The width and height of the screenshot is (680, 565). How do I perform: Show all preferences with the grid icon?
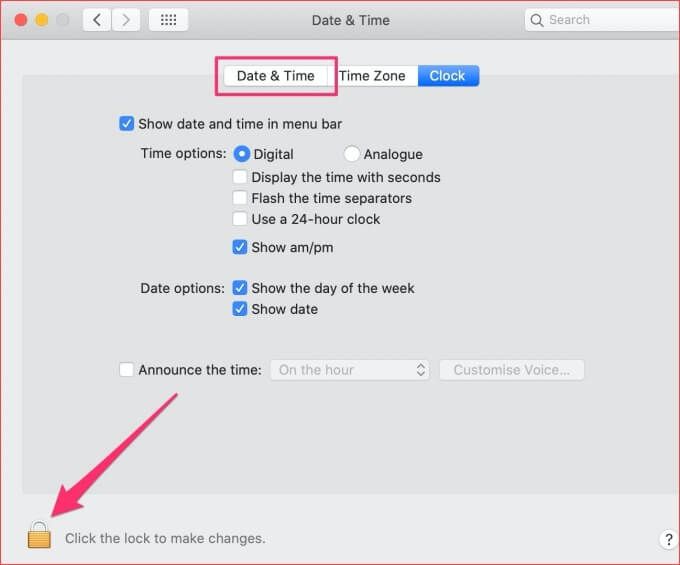[x=168, y=20]
